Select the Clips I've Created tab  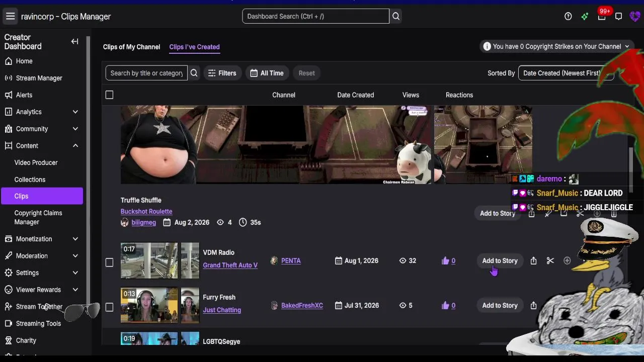pyautogui.click(x=194, y=47)
